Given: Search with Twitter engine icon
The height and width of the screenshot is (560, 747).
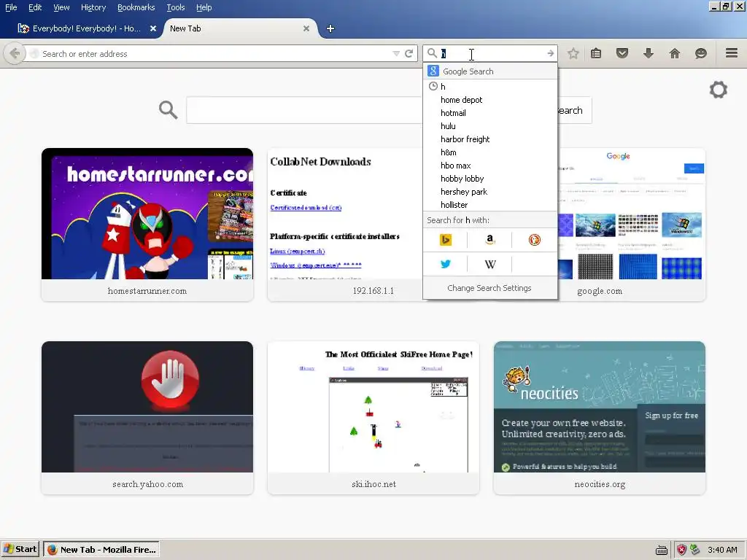Looking at the screenshot, I should pos(446,264).
